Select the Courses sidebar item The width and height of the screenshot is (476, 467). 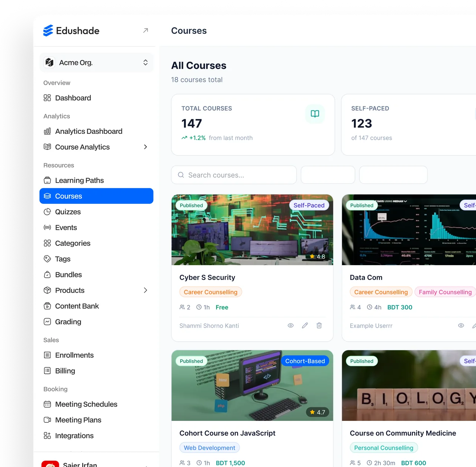pyautogui.click(x=96, y=196)
